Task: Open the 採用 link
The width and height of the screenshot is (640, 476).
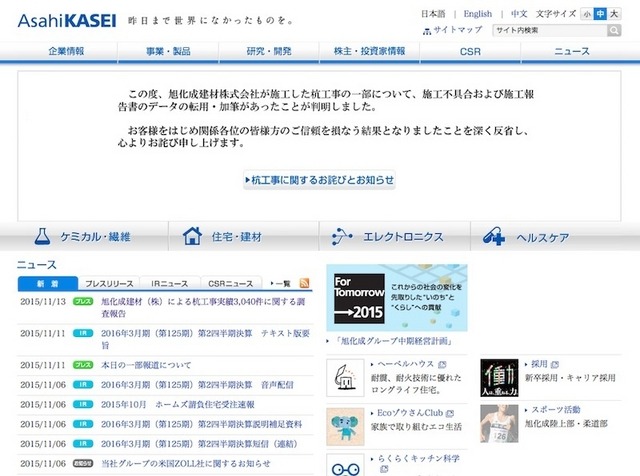Action: [539, 364]
